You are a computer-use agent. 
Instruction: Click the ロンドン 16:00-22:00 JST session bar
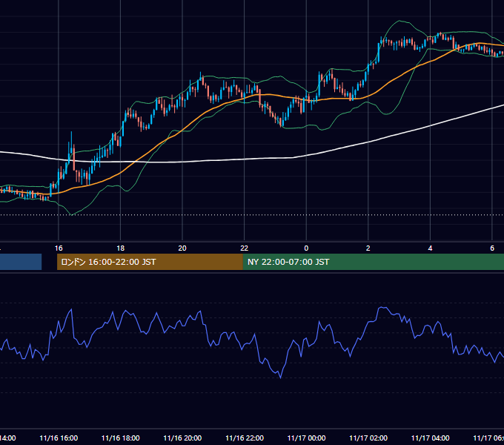coord(150,262)
